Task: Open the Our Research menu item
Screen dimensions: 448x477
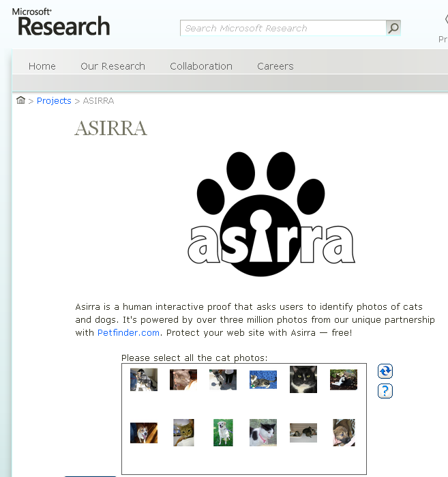Action: pyautogui.click(x=113, y=66)
